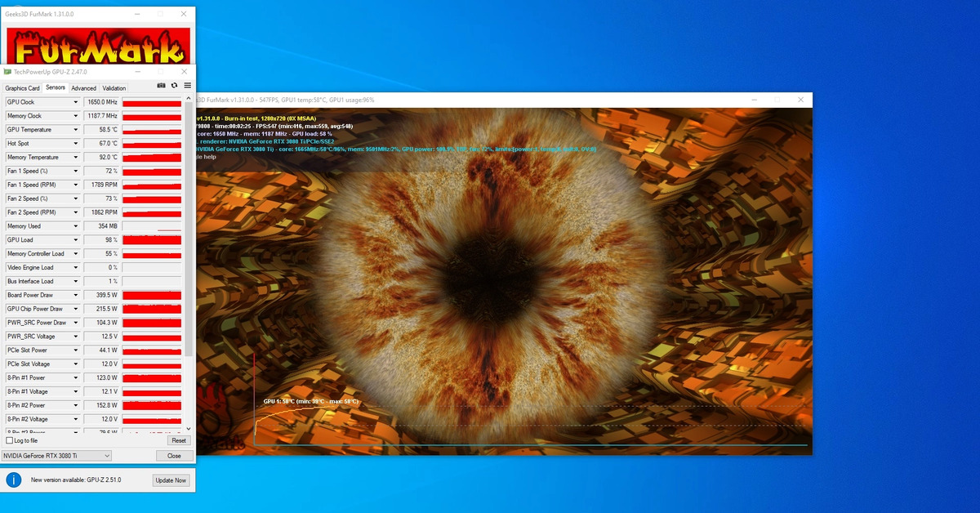Enable the Log to file checkbox
The image size is (980, 513).
(x=10, y=440)
